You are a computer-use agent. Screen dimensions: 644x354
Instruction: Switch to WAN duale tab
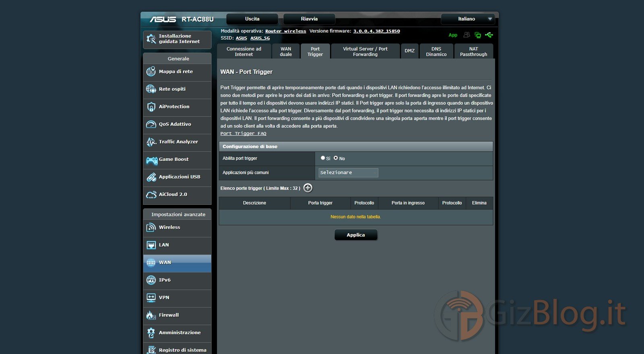click(x=286, y=51)
